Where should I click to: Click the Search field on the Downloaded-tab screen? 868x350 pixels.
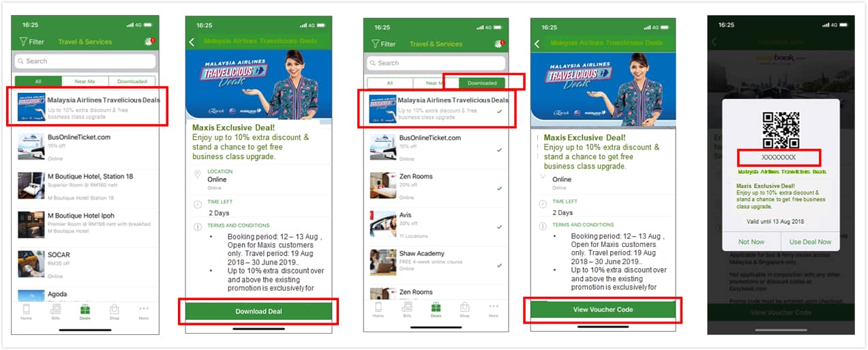436,63
